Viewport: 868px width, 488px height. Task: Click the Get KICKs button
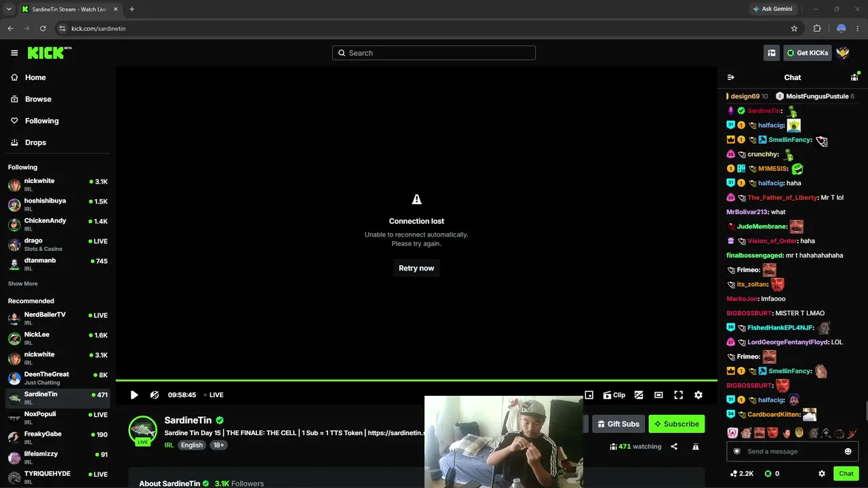point(807,53)
